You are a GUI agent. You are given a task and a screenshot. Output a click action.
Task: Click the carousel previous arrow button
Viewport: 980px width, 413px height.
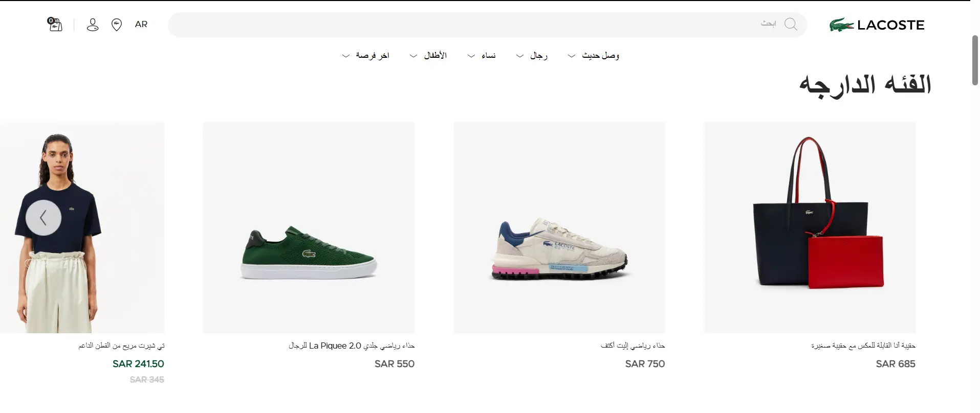[43, 218]
